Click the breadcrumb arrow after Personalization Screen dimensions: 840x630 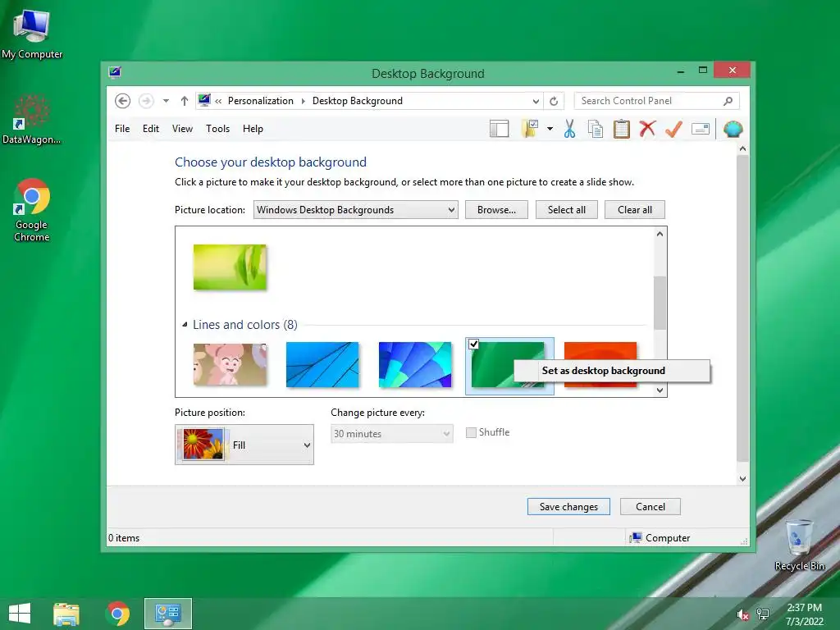click(x=304, y=101)
